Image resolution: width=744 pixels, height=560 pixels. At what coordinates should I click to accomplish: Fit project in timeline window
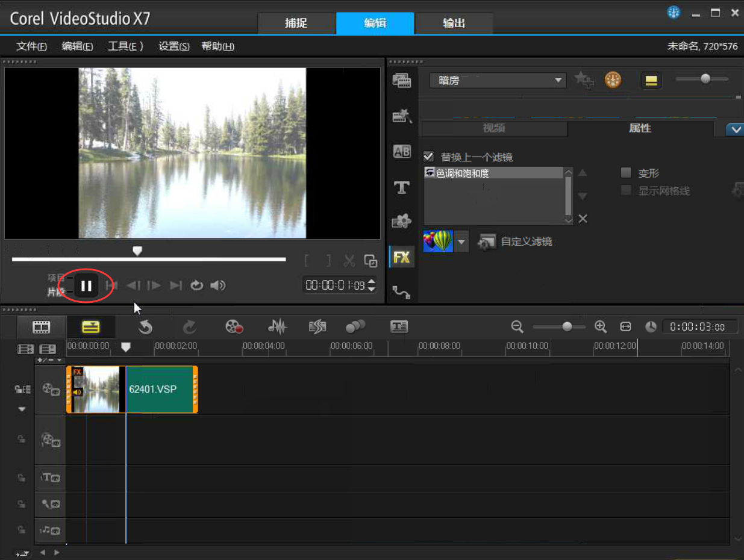coord(626,326)
